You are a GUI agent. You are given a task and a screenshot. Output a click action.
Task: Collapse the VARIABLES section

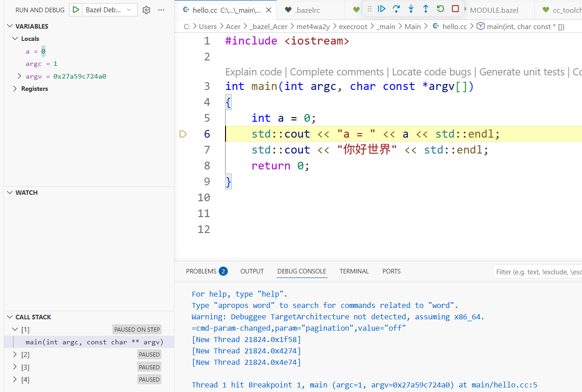click(10, 26)
